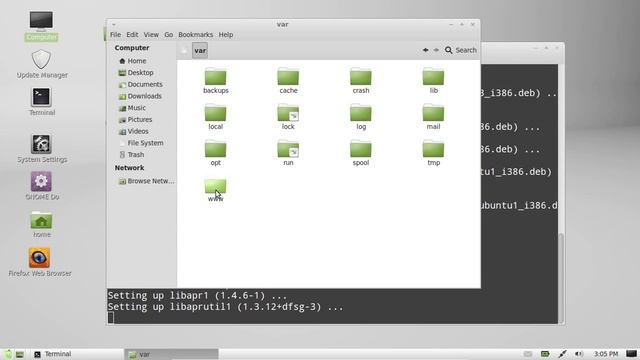640x360 pixels.
Task: Click the terminal line 'Setting up libapr1'
Action: 197,295
